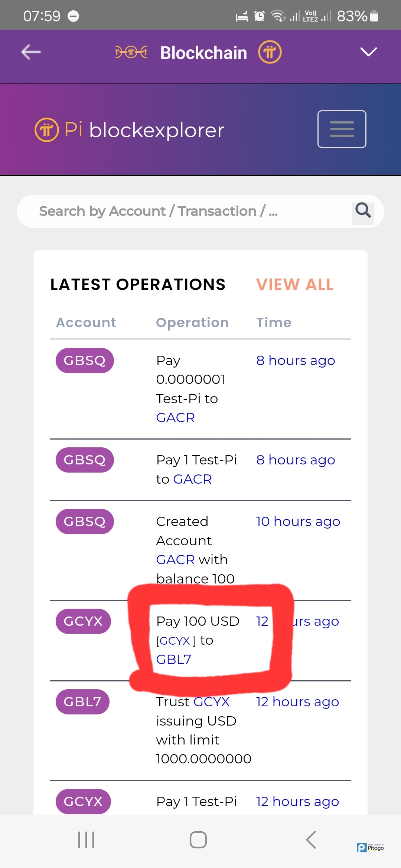The image size is (401, 868).
Task: Expand the Blockchain header chevron dropdown
Action: click(368, 52)
